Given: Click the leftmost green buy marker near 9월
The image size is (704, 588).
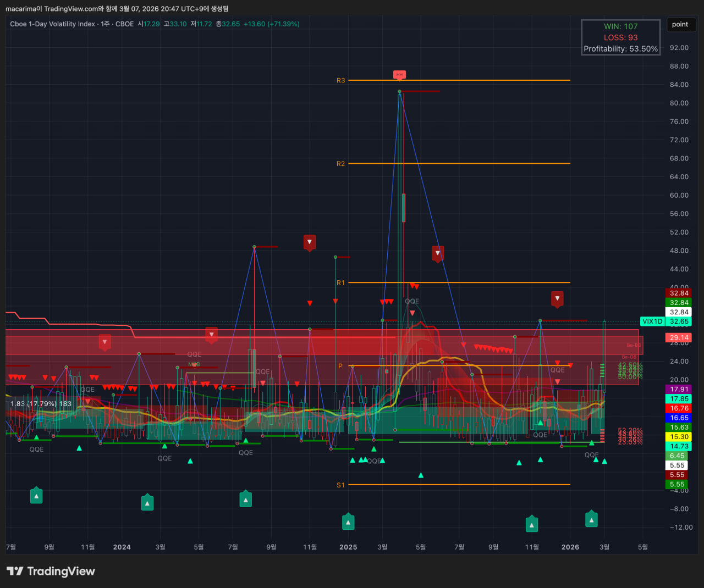Looking at the screenshot, I should (x=36, y=496).
